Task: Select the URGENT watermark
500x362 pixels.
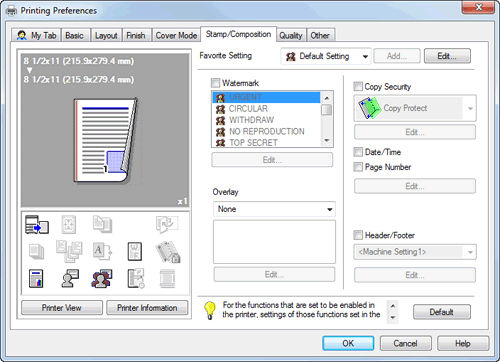Action: (x=266, y=97)
